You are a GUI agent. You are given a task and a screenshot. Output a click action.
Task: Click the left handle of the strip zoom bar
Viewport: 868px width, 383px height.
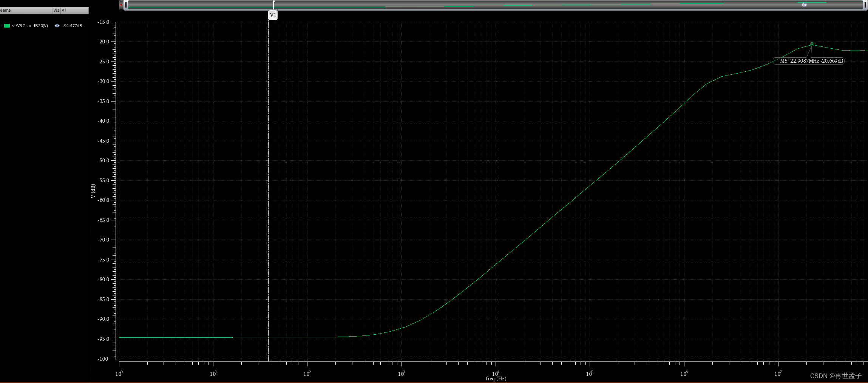(x=126, y=5)
